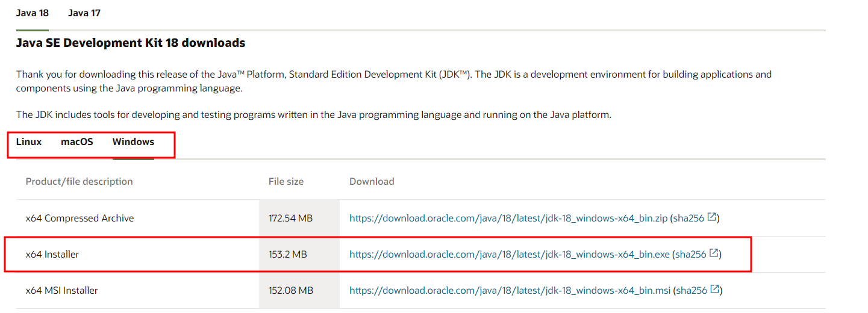868x313 pixels.
Task: Open sha256 link for exe installer
Action: (690, 254)
